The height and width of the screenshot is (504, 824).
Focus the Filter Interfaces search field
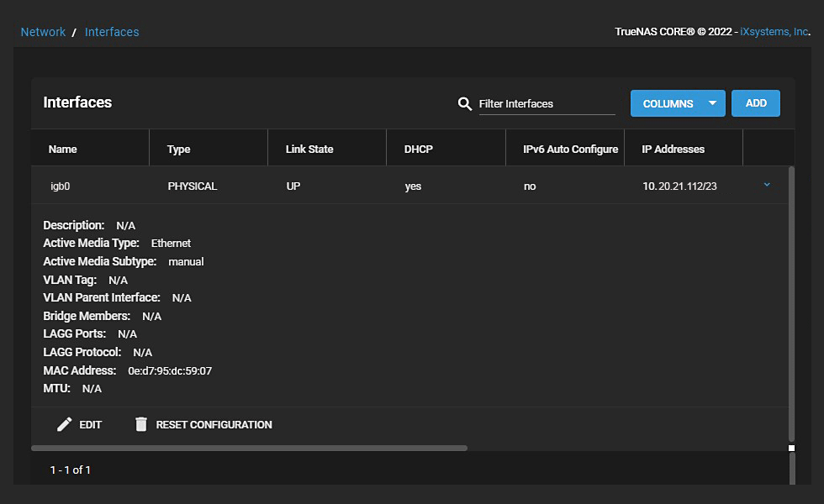547,104
